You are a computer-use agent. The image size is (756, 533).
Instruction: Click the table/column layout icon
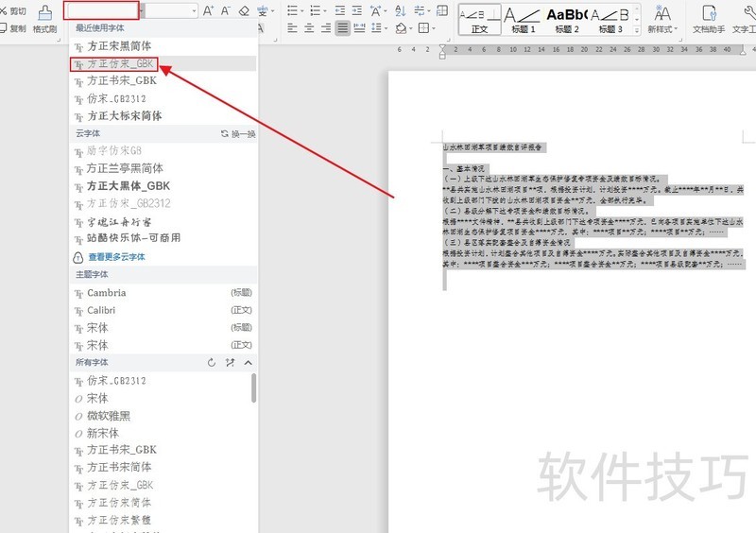point(441,10)
